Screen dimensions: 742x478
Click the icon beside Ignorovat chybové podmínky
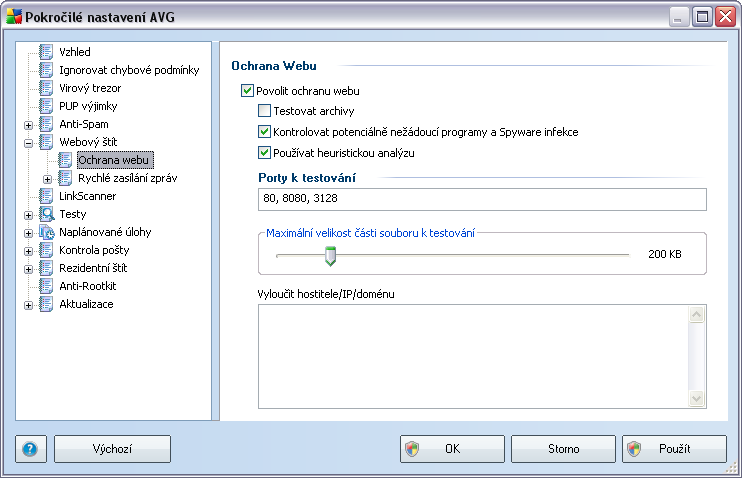46,70
